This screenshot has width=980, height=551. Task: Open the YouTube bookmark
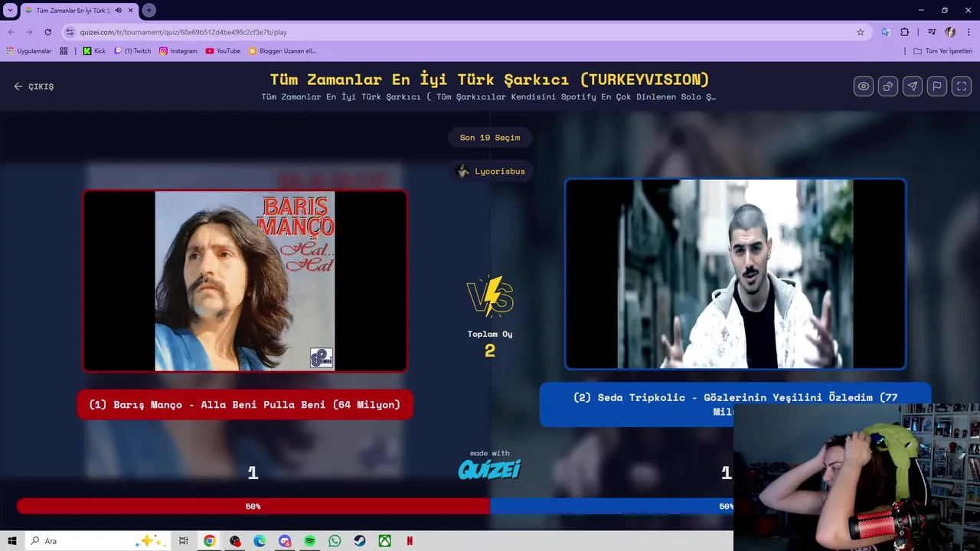click(x=223, y=51)
